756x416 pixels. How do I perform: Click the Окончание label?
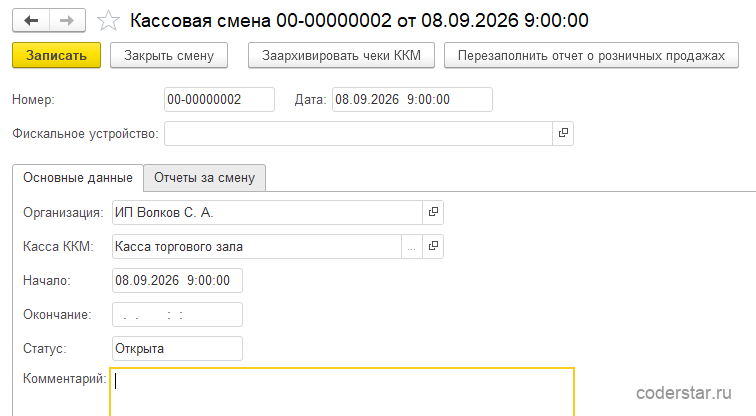pyautogui.click(x=57, y=314)
